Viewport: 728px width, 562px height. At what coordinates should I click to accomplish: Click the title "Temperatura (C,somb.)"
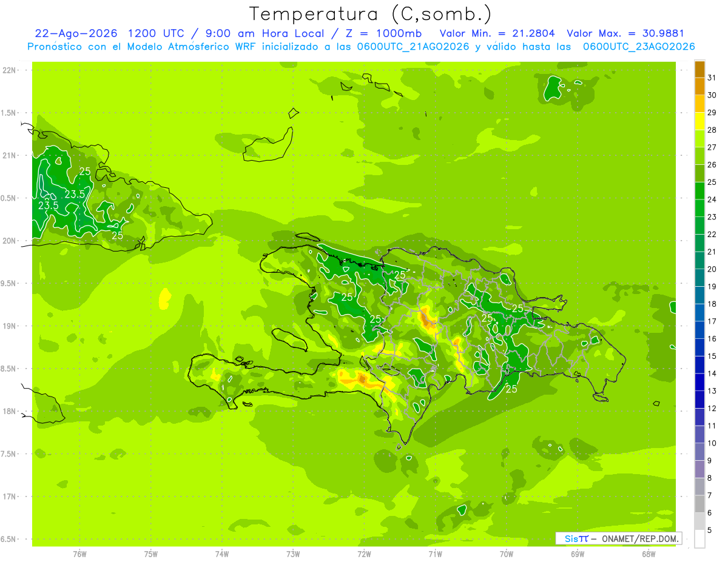click(x=371, y=14)
